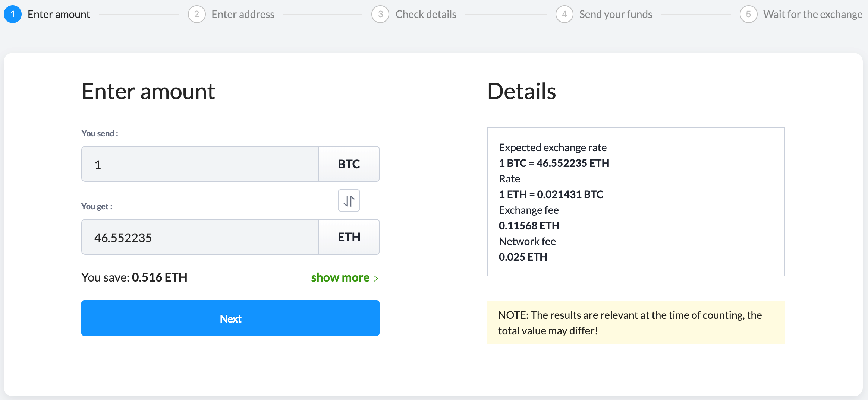Open the Check details step
The image size is (868, 400).
tap(426, 14)
